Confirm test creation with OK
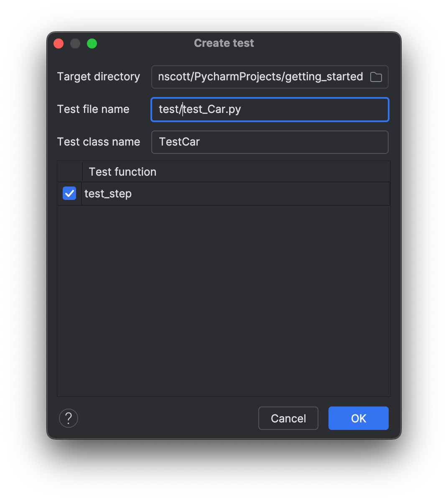The image size is (448, 501). pos(358,418)
